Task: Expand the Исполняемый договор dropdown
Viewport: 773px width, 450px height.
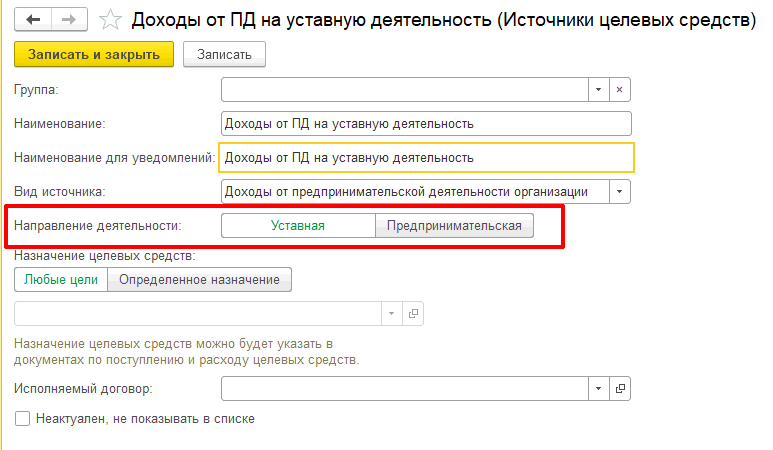Action: click(598, 389)
